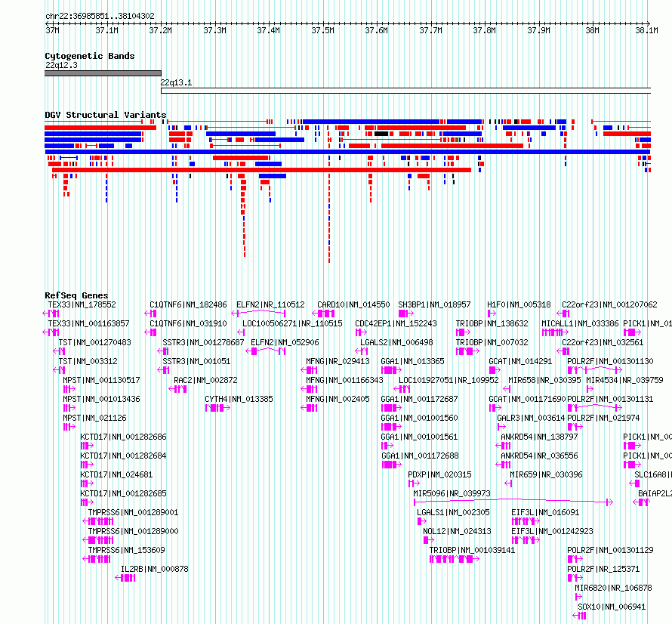
Task: Click the 22q12.3 band label
Action: pos(61,65)
